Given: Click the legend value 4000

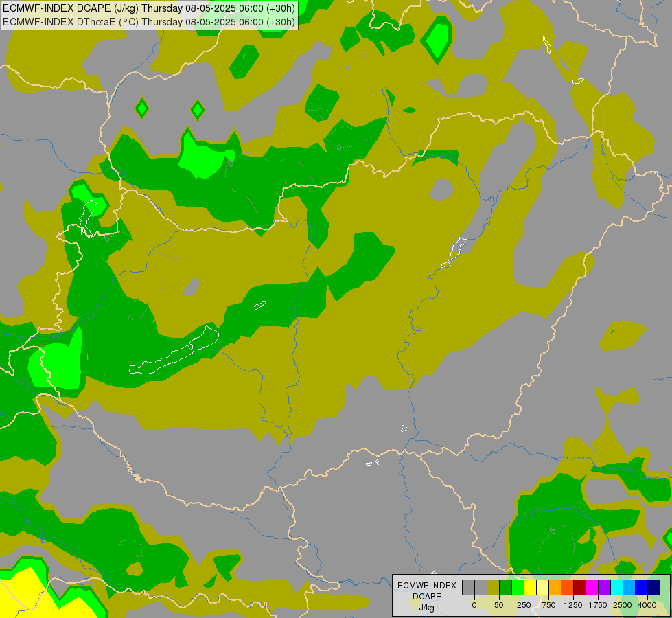Looking at the screenshot, I should coord(647,605).
